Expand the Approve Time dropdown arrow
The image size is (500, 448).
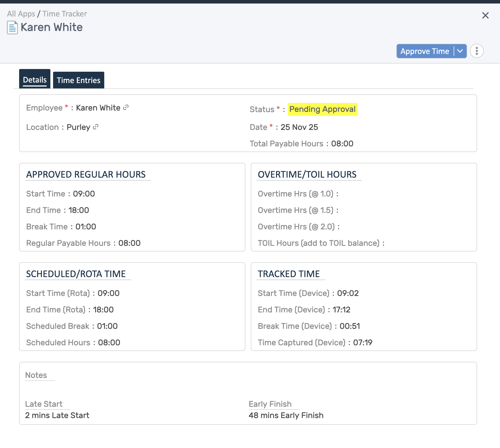point(460,51)
